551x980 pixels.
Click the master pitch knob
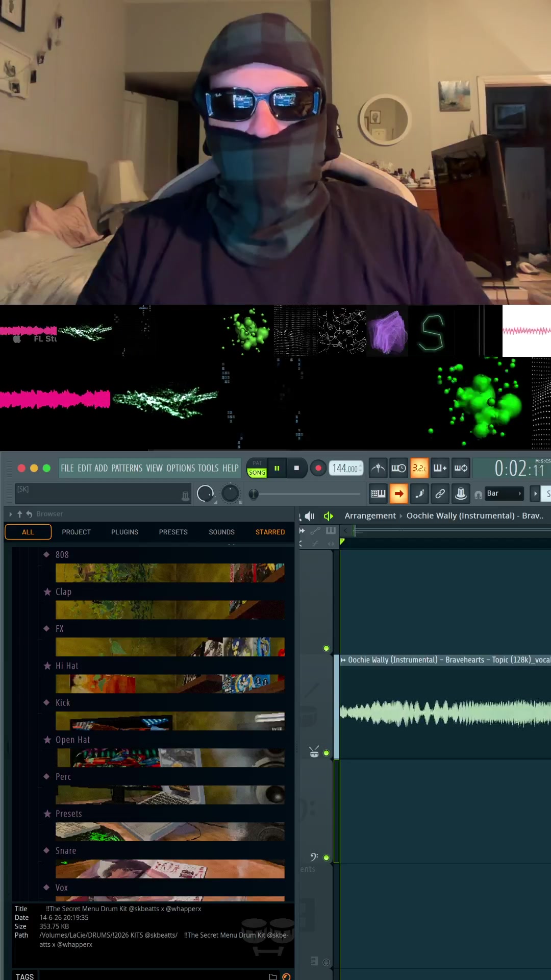click(x=230, y=494)
